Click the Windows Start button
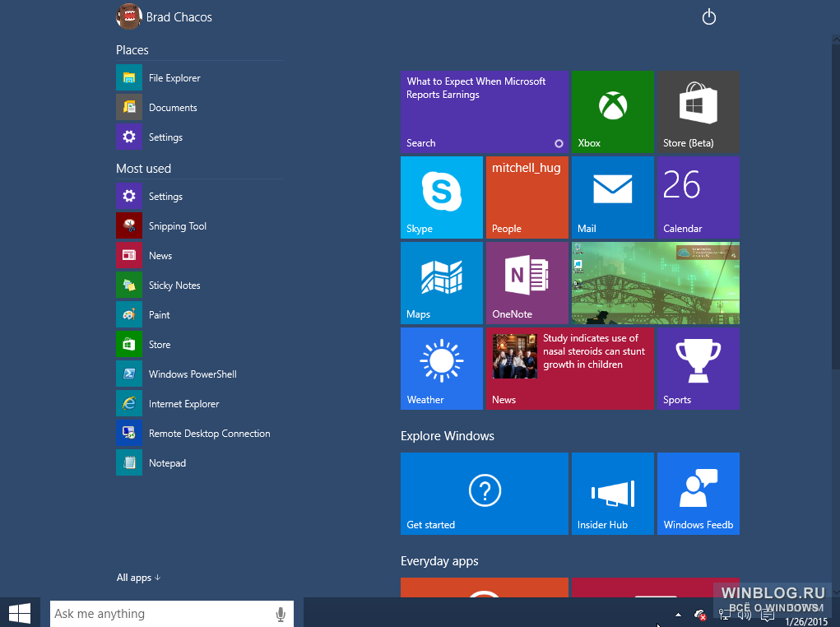The height and width of the screenshot is (627, 840). tap(20, 612)
